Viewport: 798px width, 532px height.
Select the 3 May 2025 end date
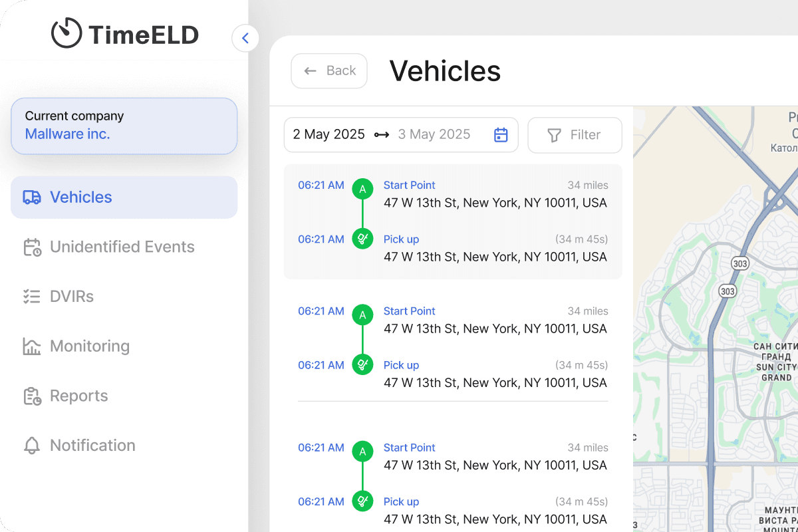coord(434,134)
